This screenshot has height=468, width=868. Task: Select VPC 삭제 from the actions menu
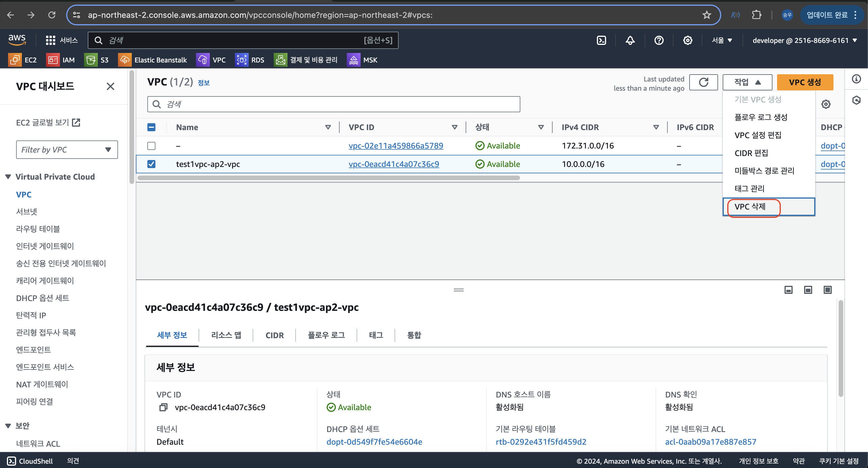[750, 207]
